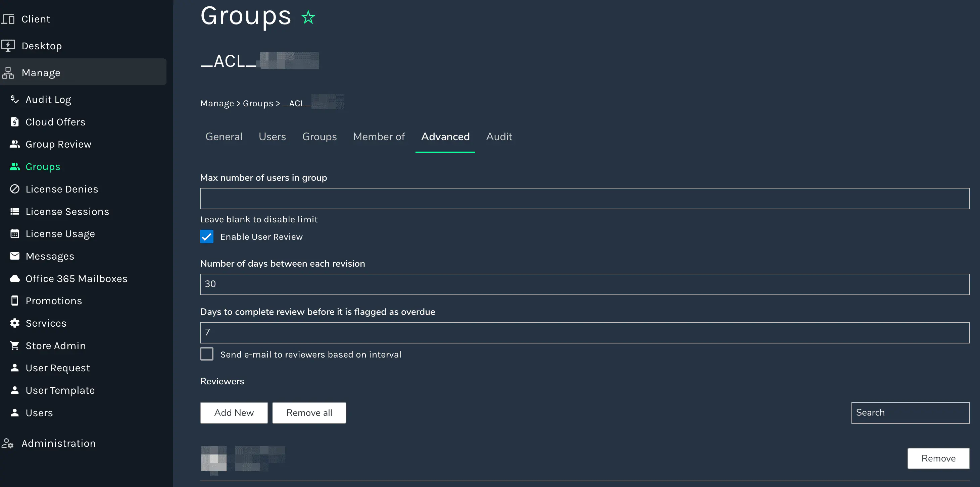Click the Messages envelope icon
980x487 pixels.
tap(14, 256)
